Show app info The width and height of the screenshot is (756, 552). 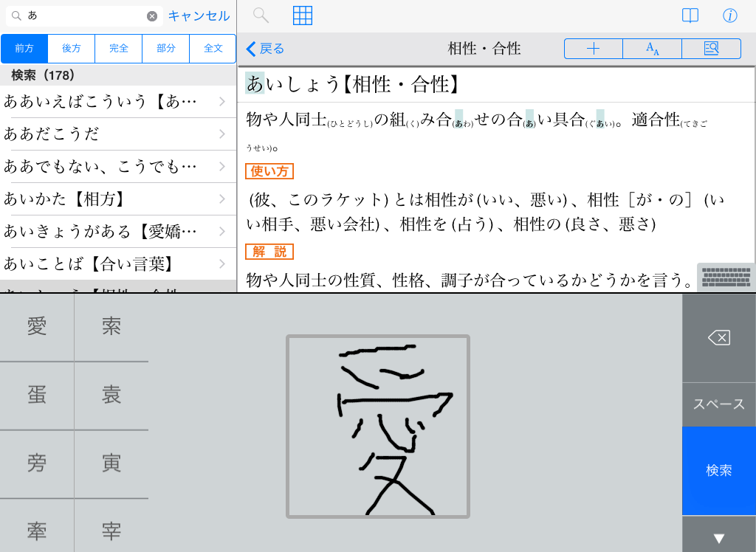pos(729,16)
